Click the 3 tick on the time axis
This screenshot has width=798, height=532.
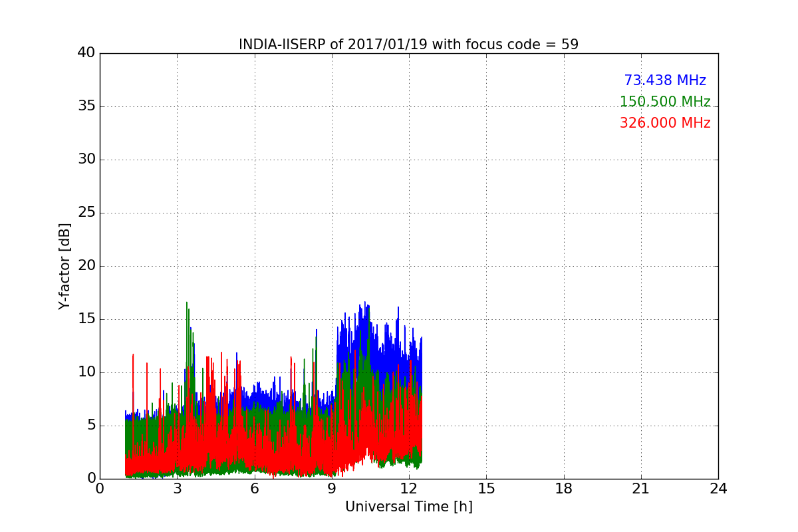[177, 489]
